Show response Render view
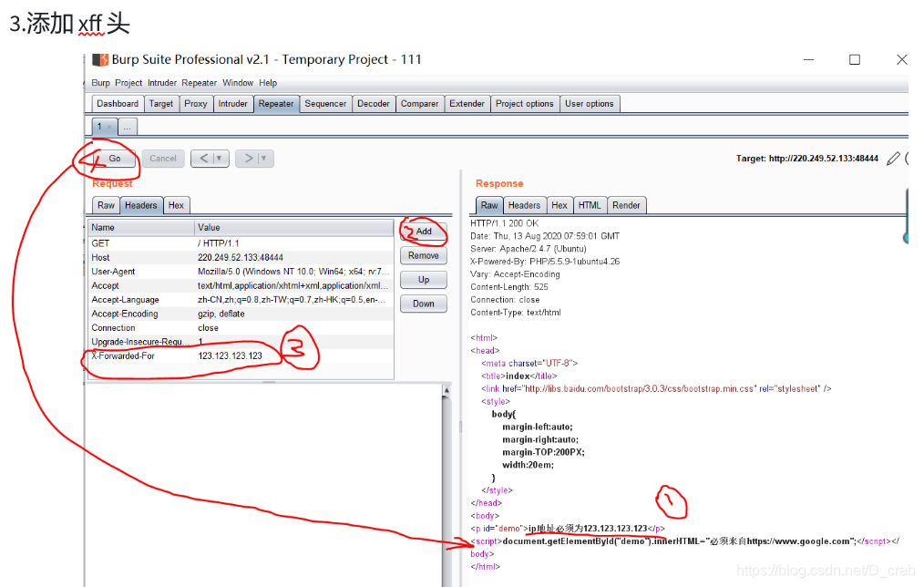924x587 pixels. [x=626, y=205]
